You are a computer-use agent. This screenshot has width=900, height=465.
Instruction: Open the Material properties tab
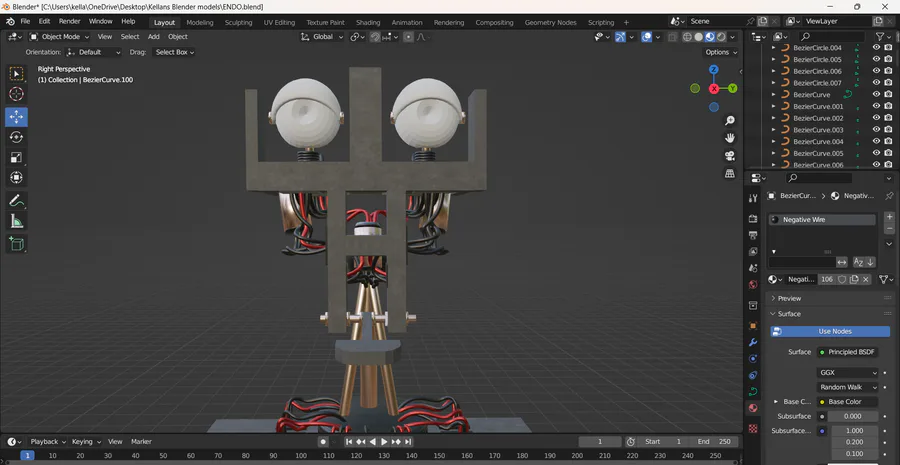click(753, 408)
